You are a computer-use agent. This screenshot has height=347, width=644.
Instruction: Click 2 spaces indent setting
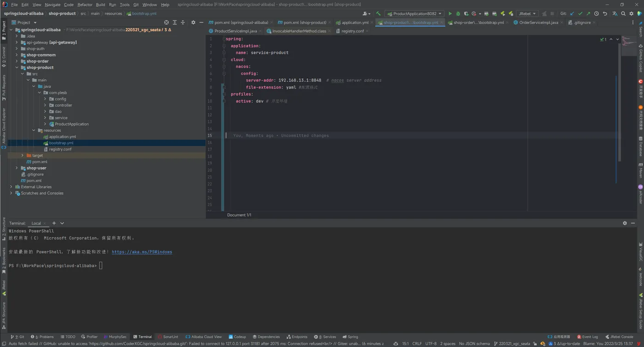coord(448,343)
